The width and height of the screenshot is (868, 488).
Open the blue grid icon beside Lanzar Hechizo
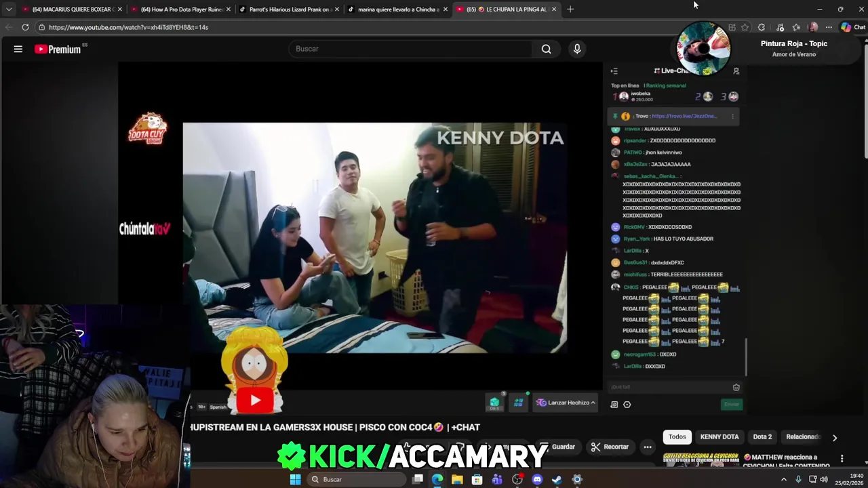click(518, 403)
